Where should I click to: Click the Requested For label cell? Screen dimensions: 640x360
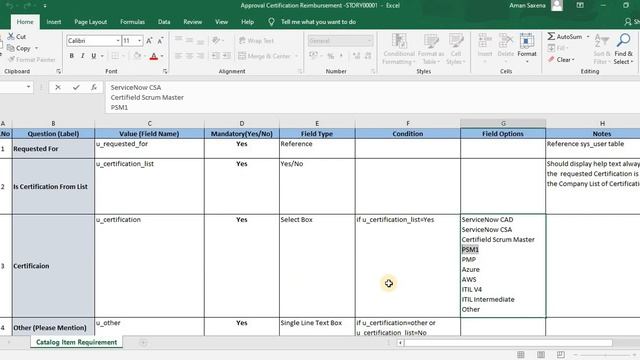point(53,149)
